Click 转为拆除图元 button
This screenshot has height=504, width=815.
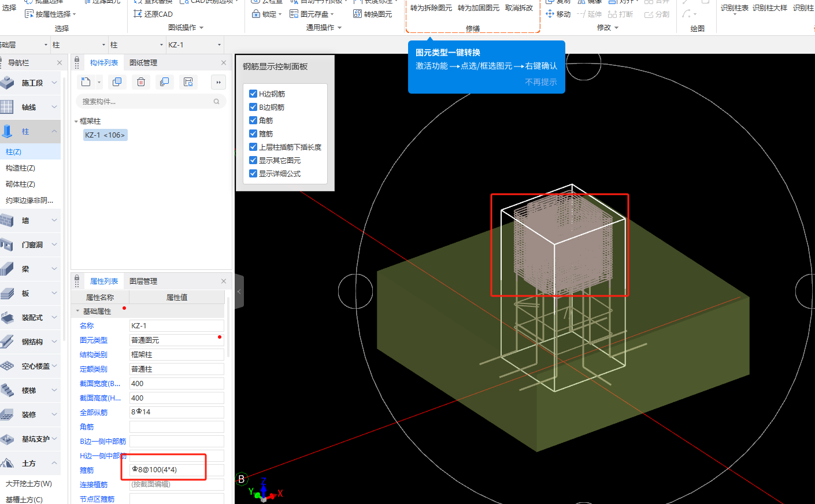pyautogui.click(x=431, y=8)
